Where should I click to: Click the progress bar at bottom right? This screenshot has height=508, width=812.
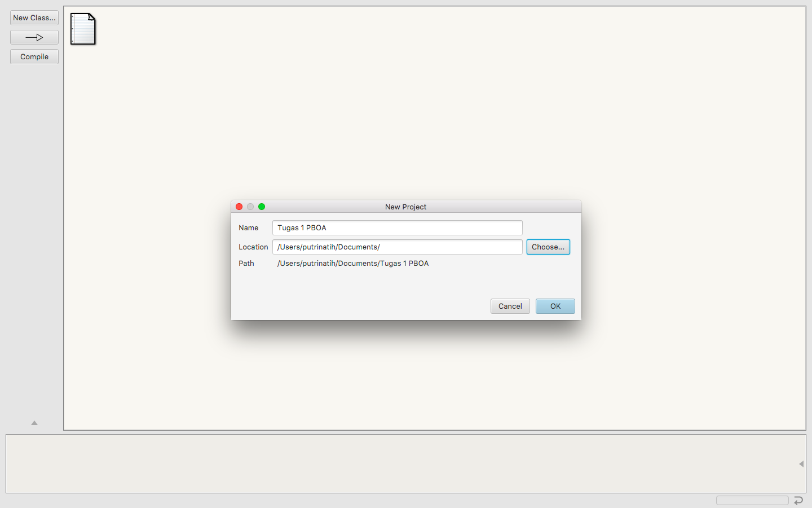[752, 501]
